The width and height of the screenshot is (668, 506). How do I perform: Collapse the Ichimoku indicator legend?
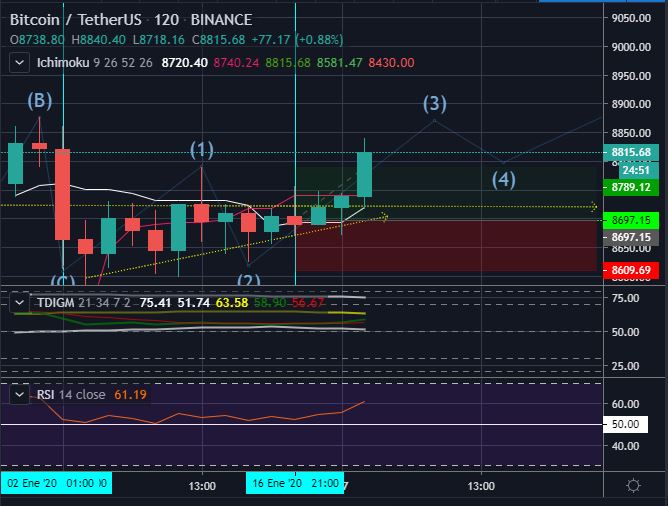(x=20, y=63)
